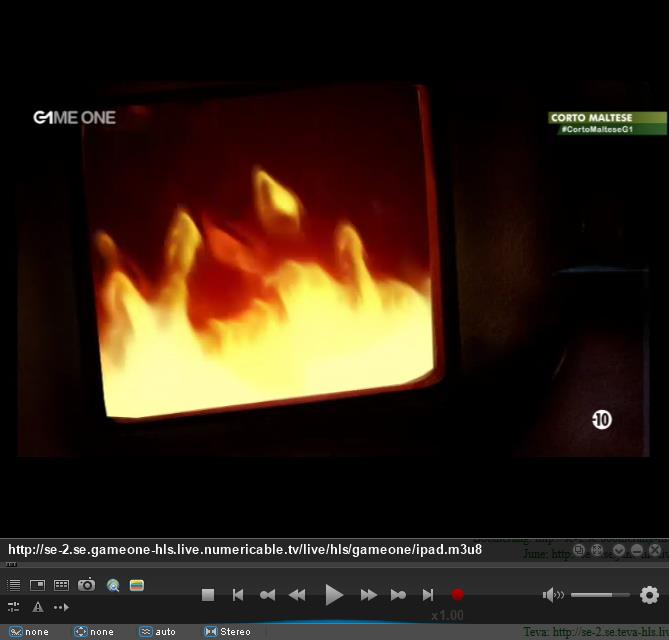
Task: Click the stream URL title text
Action: pos(245,550)
